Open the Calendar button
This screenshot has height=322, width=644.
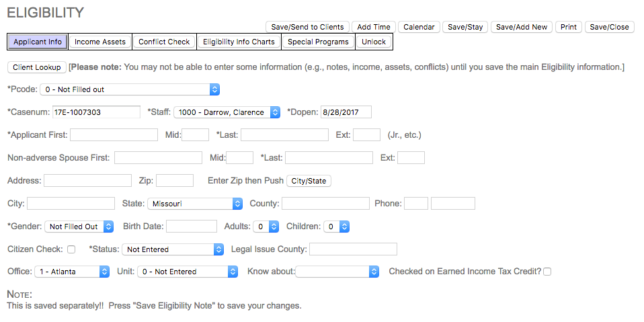tap(419, 27)
